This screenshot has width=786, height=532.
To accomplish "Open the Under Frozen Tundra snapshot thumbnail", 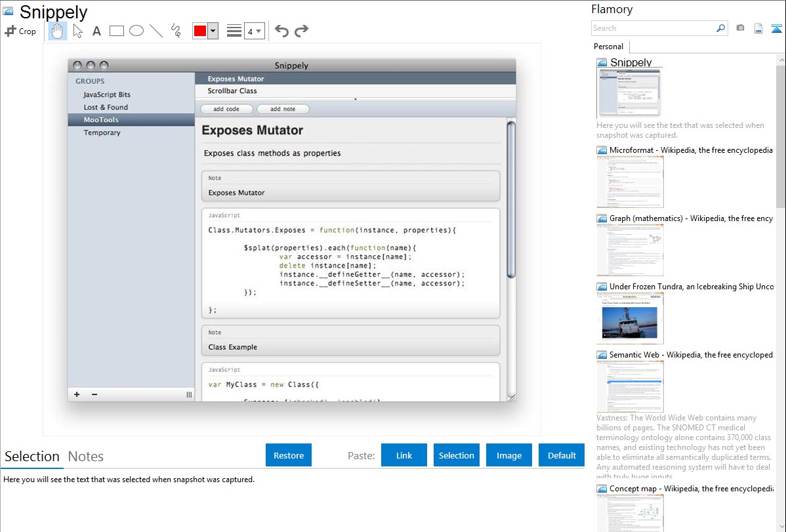I will (630, 318).
